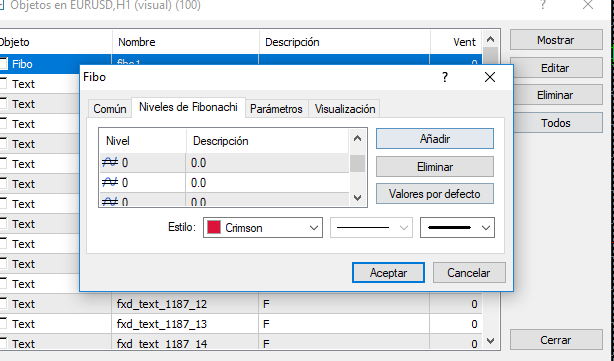
Task: Click Eliminar in the Fibo dialog
Action: click(435, 167)
